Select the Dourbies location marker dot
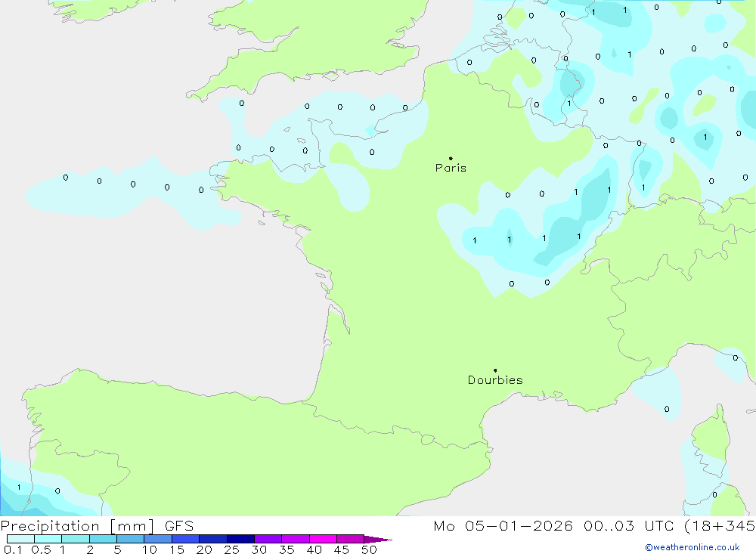Screen dimensions: 756x554 point(495,370)
